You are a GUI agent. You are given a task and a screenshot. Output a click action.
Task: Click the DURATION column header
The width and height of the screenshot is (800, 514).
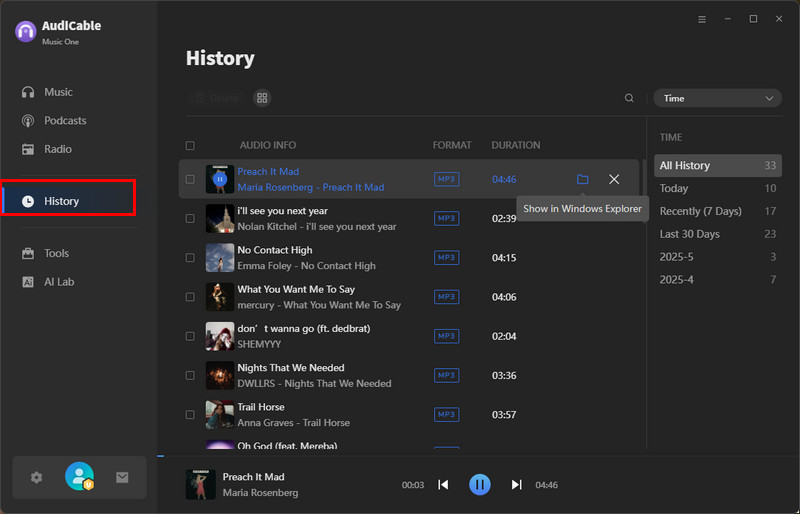click(516, 145)
